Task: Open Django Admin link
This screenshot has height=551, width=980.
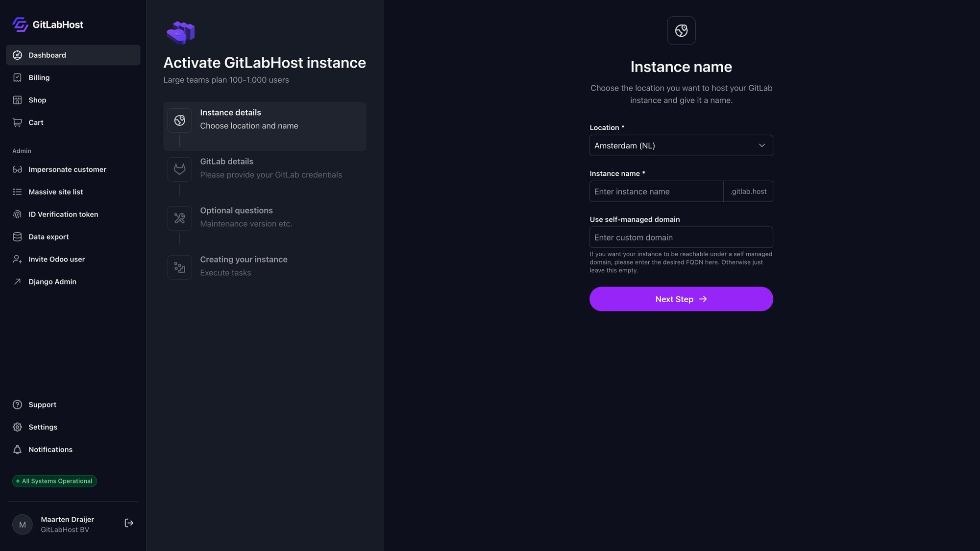Action: [52, 282]
